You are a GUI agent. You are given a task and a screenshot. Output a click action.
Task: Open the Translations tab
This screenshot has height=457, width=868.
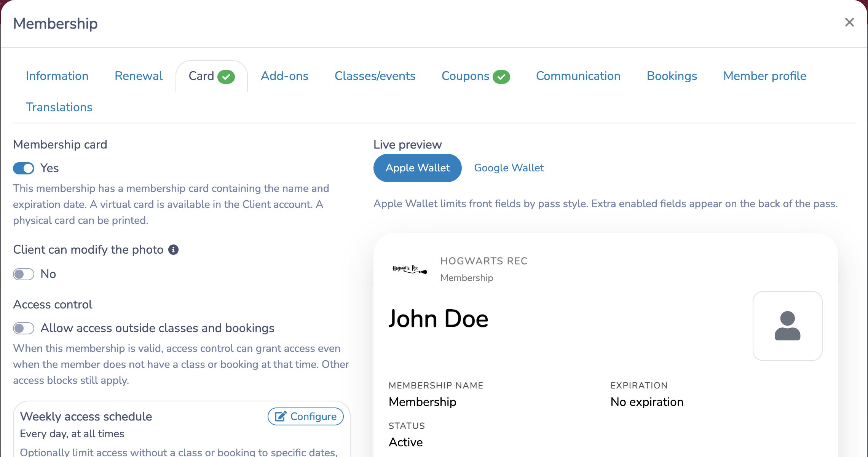tap(59, 107)
